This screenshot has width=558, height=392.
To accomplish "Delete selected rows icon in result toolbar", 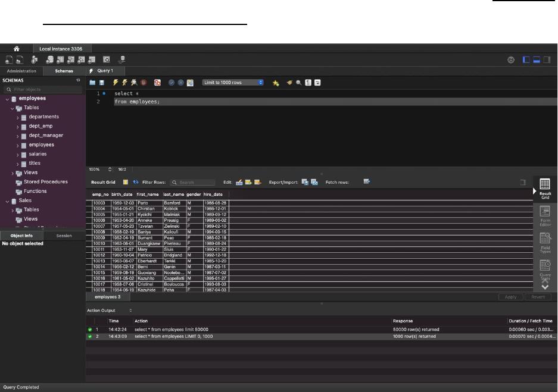I will pos(258,182).
